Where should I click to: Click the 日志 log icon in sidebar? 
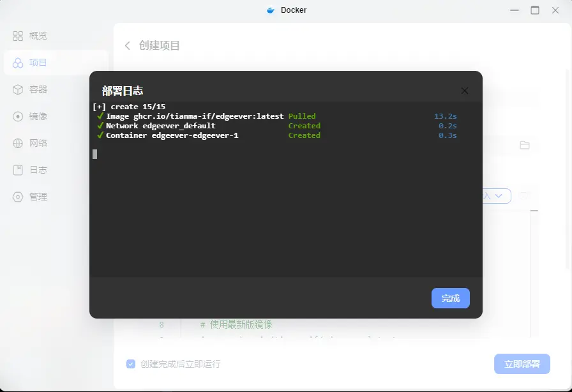17,170
